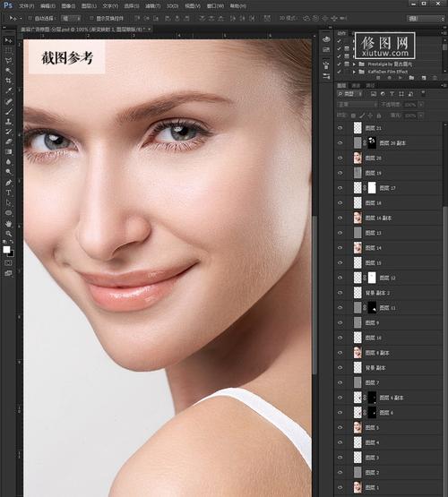Image resolution: width=448 pixels, height=497 pixels.
Task: Open the 图像(I) menu
Action: click(68, 6)
